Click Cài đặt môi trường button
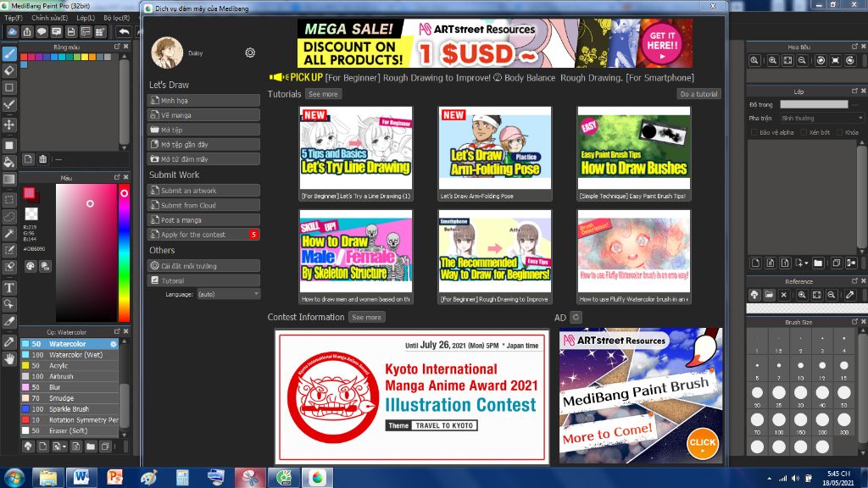Image resolution: width=868 pixels, height=488 pixels. click(x=203, y=266)
